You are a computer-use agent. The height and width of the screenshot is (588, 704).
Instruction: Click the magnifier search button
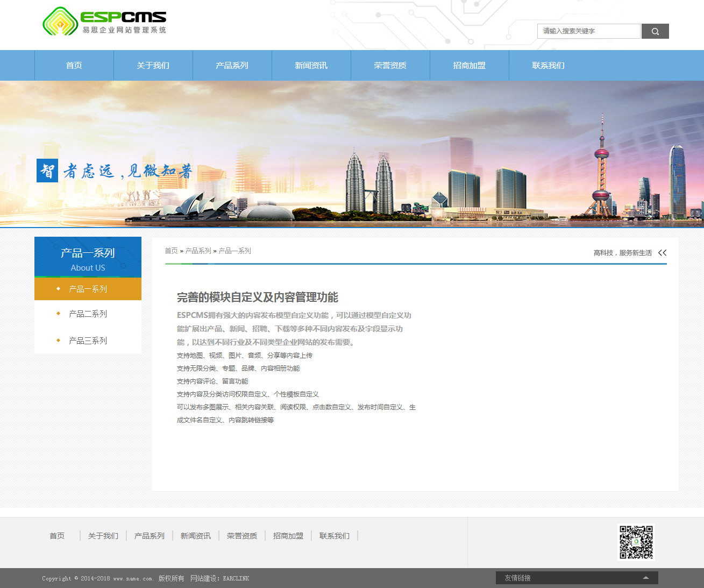point(655,31)
